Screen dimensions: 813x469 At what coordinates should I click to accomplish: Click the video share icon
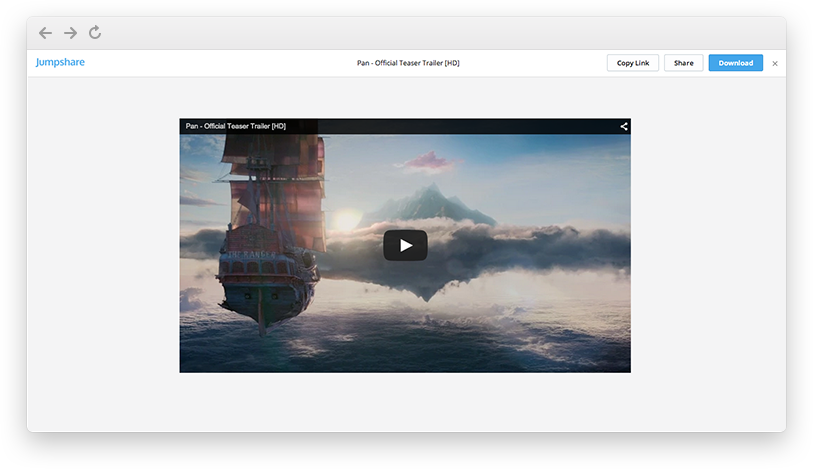[x=624, y=126]
